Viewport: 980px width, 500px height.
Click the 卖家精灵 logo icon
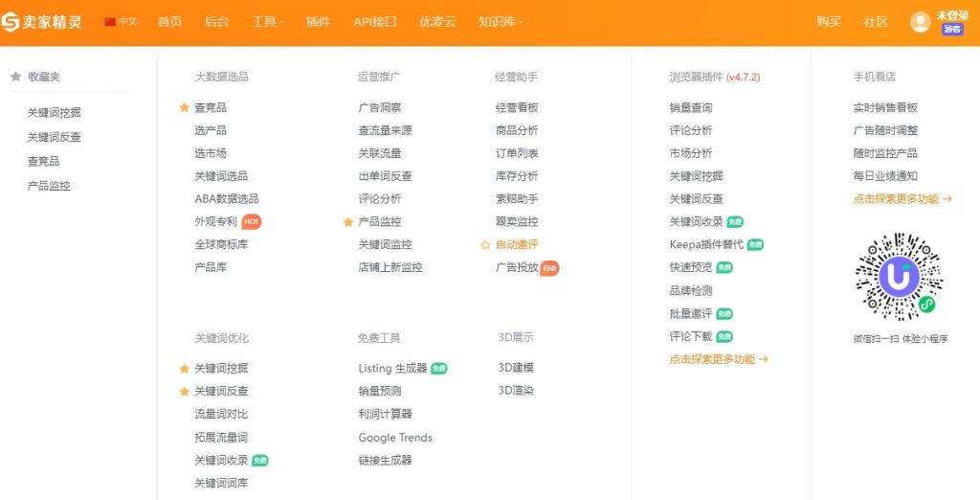tap(10, 22)
